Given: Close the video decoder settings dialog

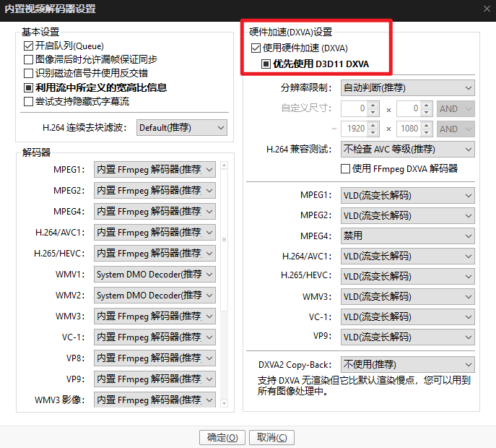Looking at the screenshot, I should pos(484,9).
